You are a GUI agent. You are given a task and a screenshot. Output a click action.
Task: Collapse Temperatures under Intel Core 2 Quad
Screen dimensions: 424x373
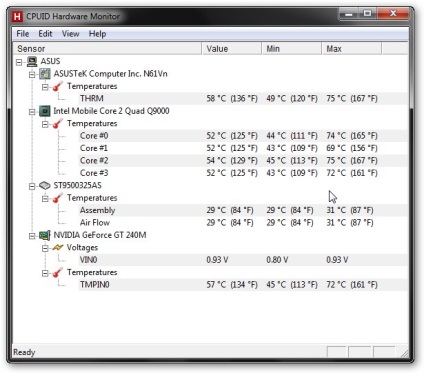pos(45,124)
